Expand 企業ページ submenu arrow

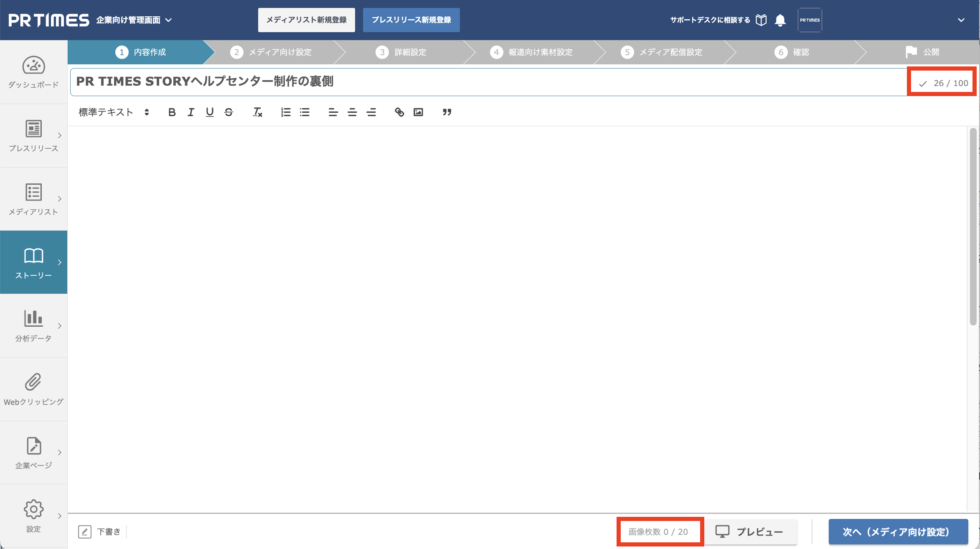(60, 452)
